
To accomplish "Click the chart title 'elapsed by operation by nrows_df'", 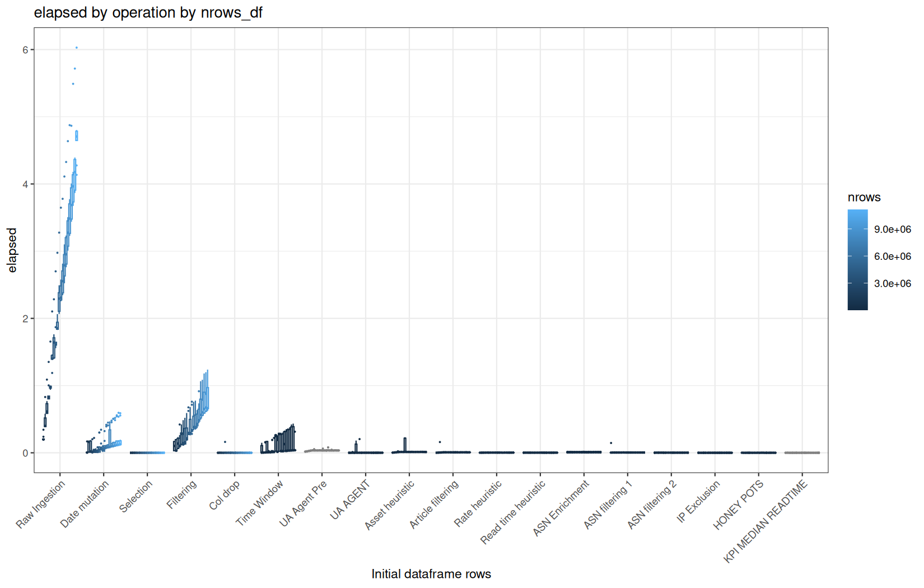I will [148, 12].
